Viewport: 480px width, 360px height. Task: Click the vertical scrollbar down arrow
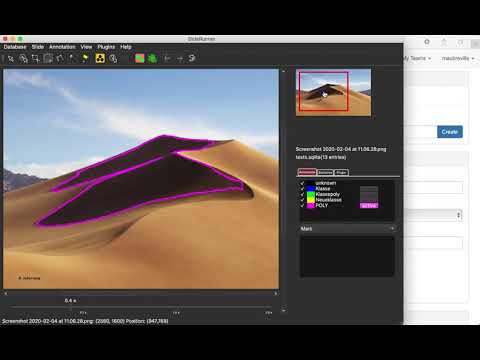click(x=284, y=311)
